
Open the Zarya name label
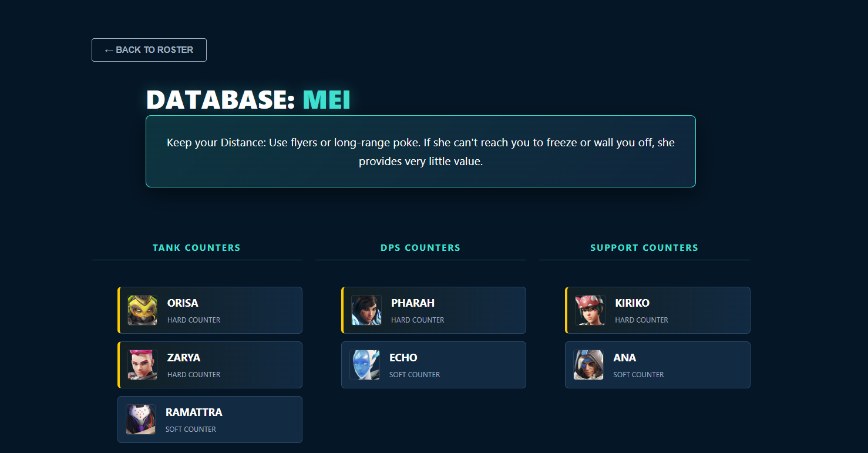(184, 358)
